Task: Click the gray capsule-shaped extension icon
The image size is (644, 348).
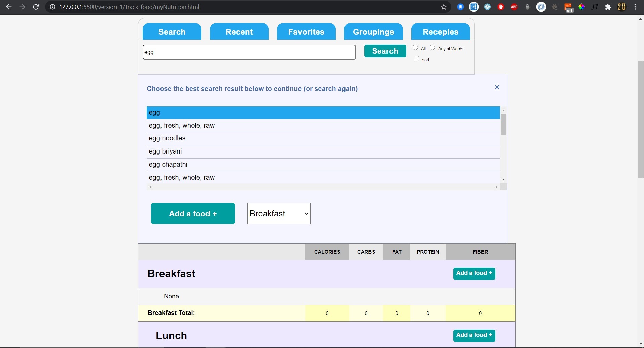Action: [x=527, y=7]
